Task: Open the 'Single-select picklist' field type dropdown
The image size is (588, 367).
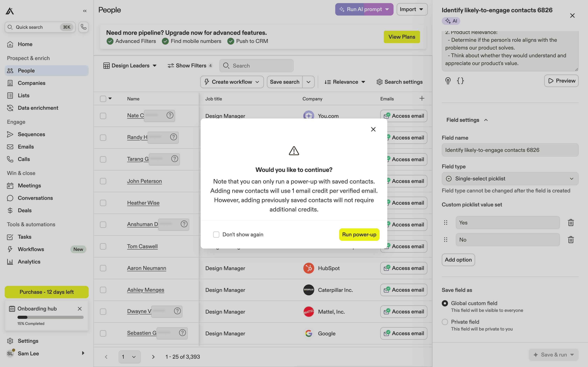Action: (x=510, y=179)
